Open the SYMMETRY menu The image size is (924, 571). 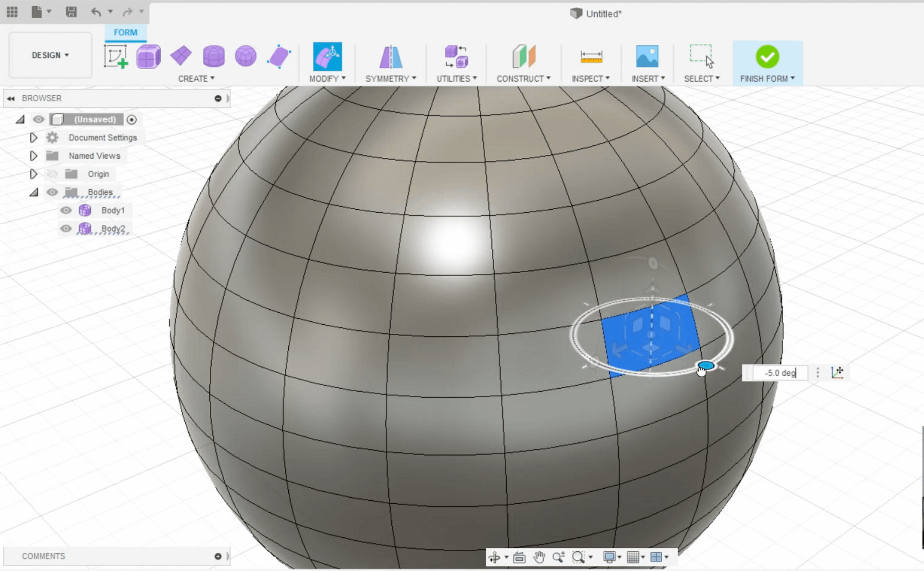coord(391,78)
